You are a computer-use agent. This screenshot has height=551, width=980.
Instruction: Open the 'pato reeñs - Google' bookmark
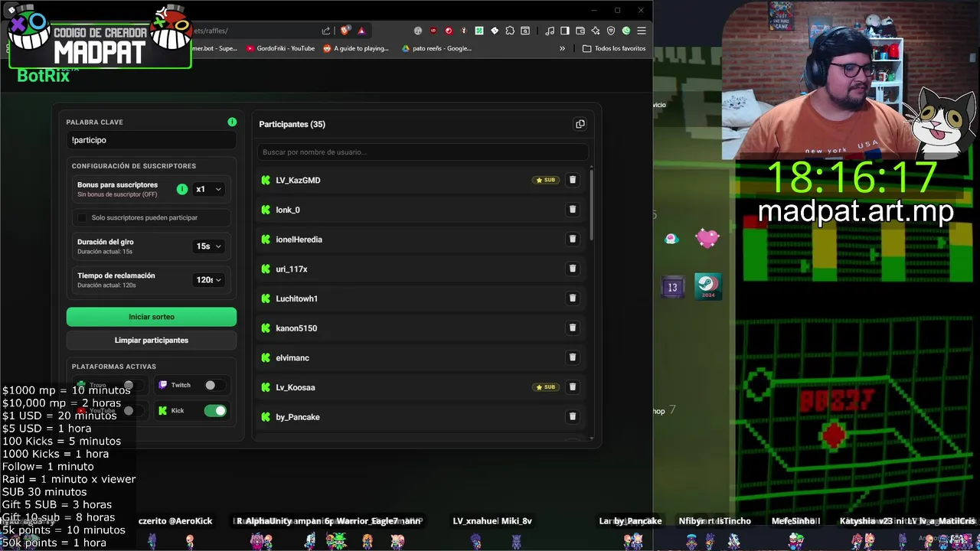coord(436,48)
